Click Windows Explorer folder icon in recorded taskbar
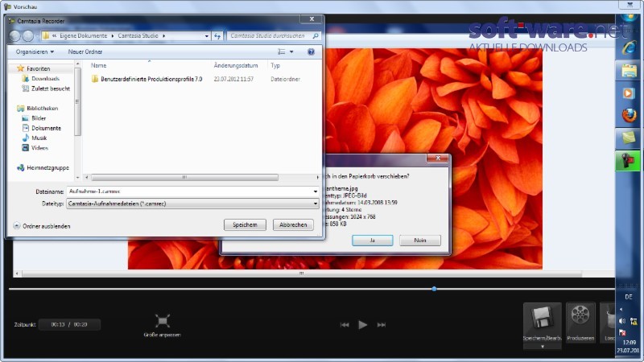Viewport: 644px width, 362px height. tap(629, 70)
